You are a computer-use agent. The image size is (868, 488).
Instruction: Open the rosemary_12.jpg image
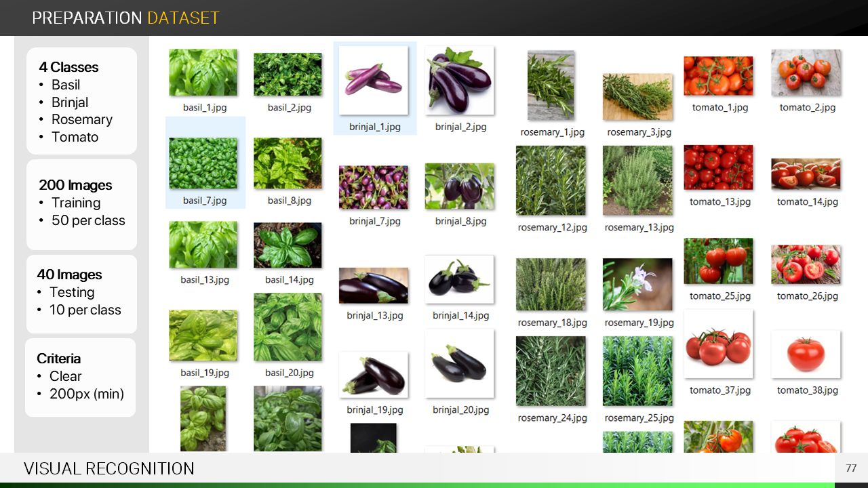(x=551, y=181)
